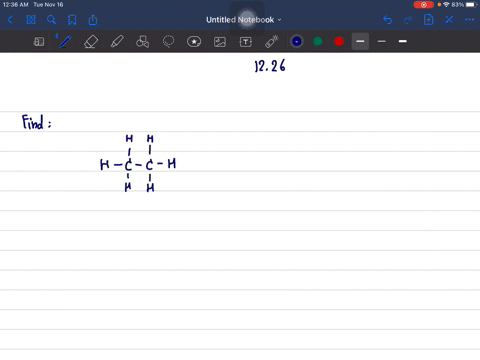Select the Eraser tool
The image size is (480, 360).
[x=91, y=42]
